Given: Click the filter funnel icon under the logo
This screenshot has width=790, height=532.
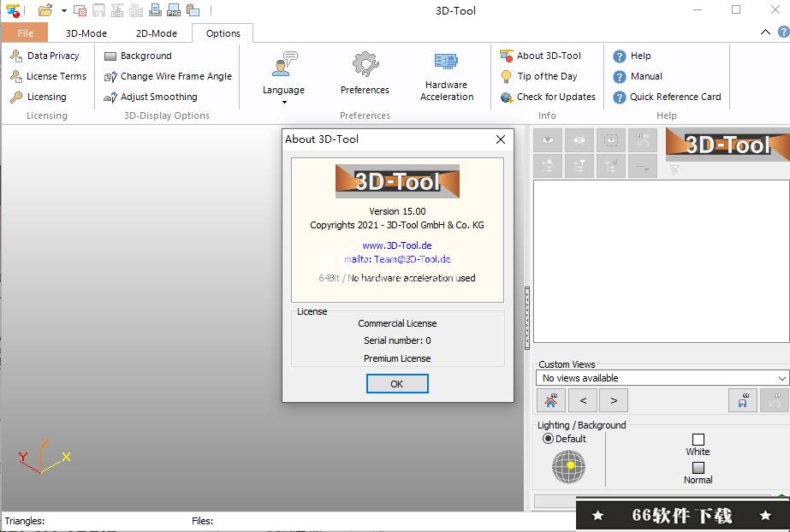Looking at the screenshot, I should tap(674, 169).
